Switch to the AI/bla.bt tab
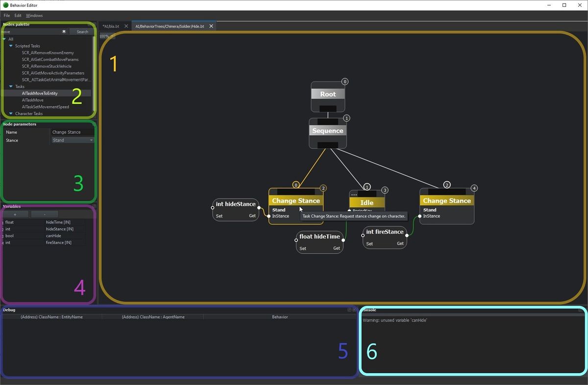Image resolution: width=588 pixels, height=385 pixels. coord(111,26)
